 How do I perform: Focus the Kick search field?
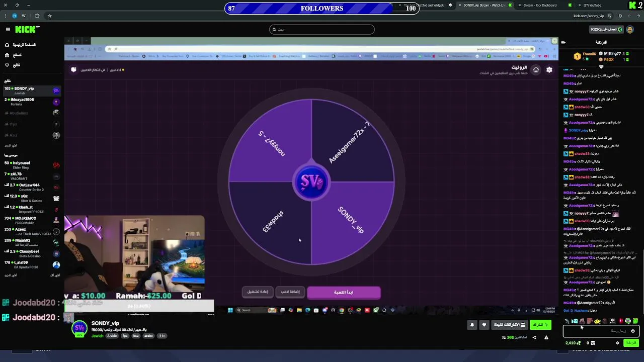[322, 30]
